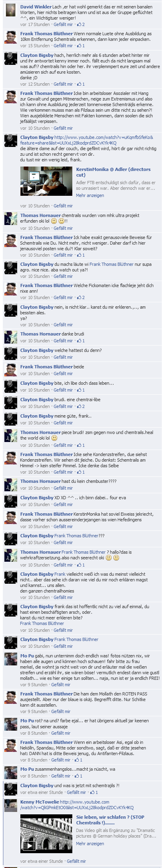Expand Mehr anzeigen under KerstinMonika Adler video

(90, 195)
